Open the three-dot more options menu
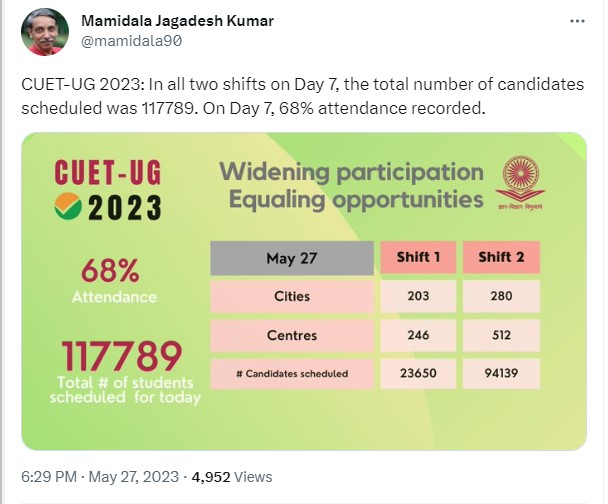The width and height of the screenshot is (608, 504). click(577, 21)
